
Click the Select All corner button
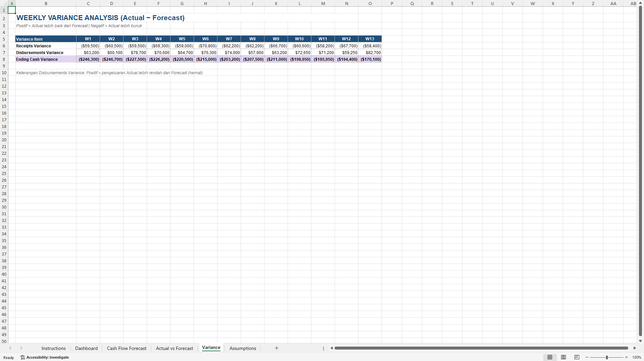point(4,3)
